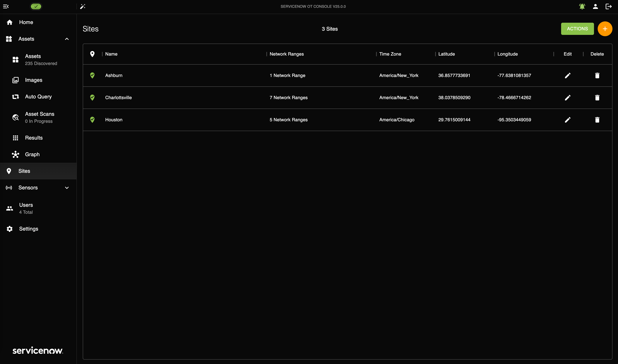This screenshot has width=618, height=364.
Task: Expand the Sensors section chevron
Action: 67,188
